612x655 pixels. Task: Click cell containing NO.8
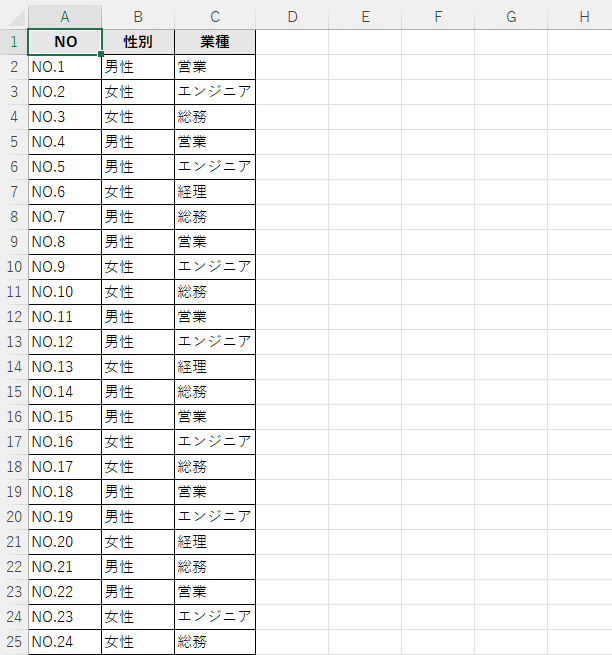click(x=65, y=242)
